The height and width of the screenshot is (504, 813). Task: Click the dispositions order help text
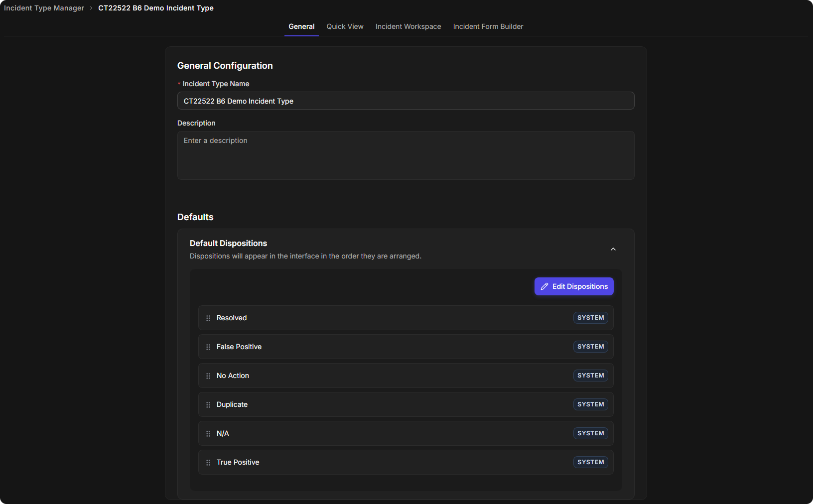coord(305,256)
